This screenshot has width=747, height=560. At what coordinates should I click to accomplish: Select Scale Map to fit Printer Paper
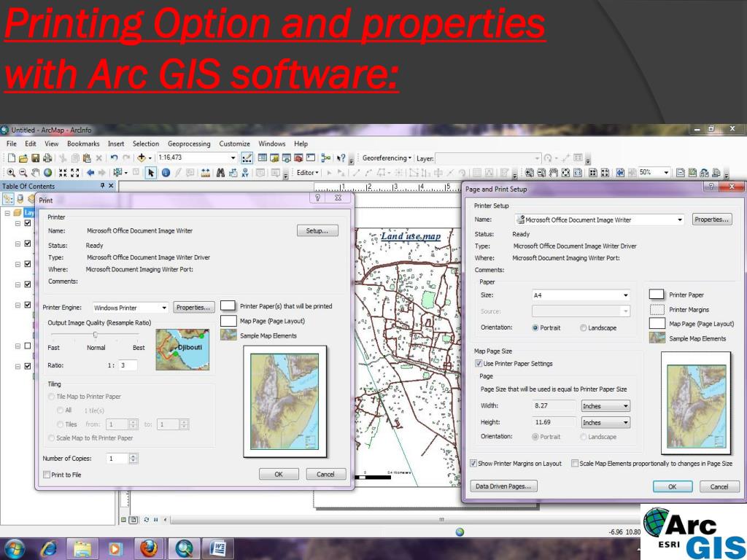click(x=52, y=437)
